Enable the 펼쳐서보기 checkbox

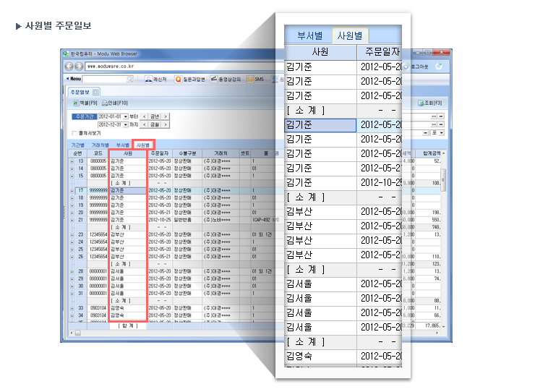click(x=73, y=133)
